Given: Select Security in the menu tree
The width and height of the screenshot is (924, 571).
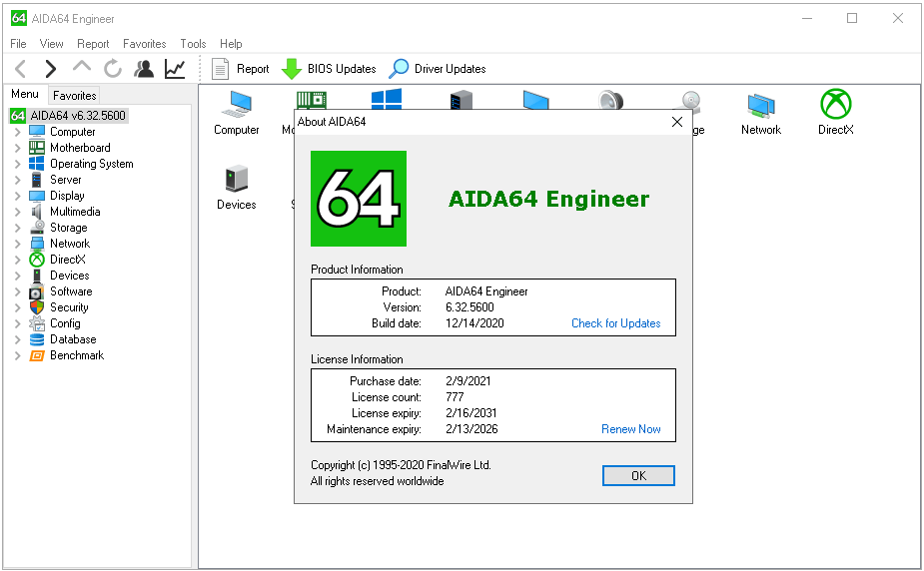Looking at the screenshot, I should tap(69, 306).
